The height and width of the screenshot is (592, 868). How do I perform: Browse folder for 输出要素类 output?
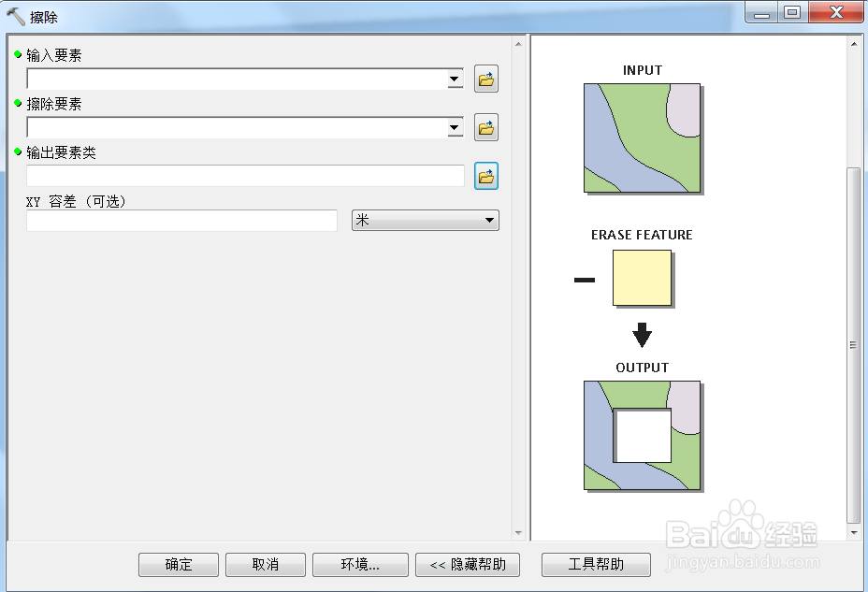(486, 176)
